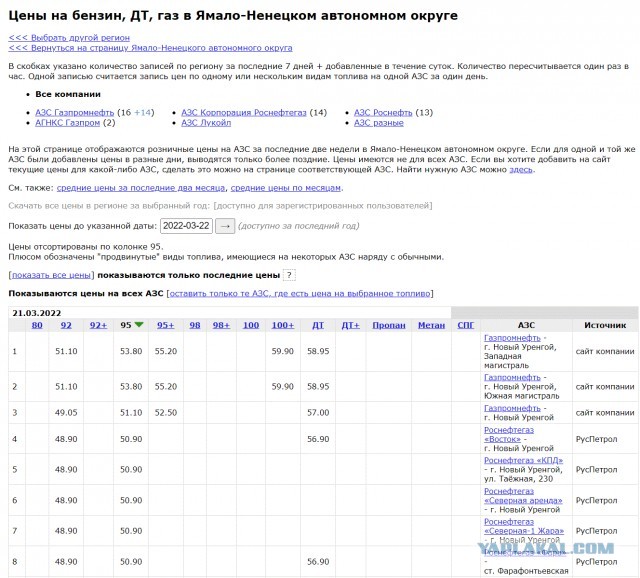Open 'Роснефтегаз «Северная аренда»' station link
Viewport: 640px width, 578px height.
pyautogui.click(x=523, y=496)
